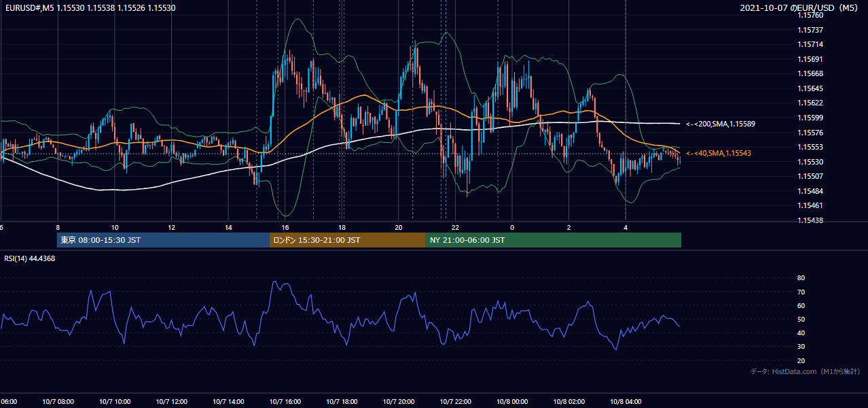The height and width of the screenshot is (408, 868).
Task: Click the 10/8 00:00 time axis label
Action: 512,402
